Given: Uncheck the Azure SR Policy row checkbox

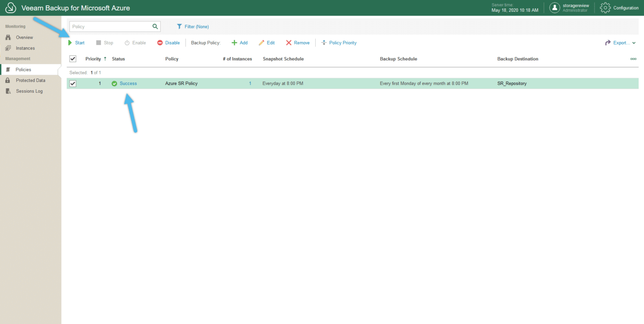Looking at the screenshot, I should [x=73, y=84].
